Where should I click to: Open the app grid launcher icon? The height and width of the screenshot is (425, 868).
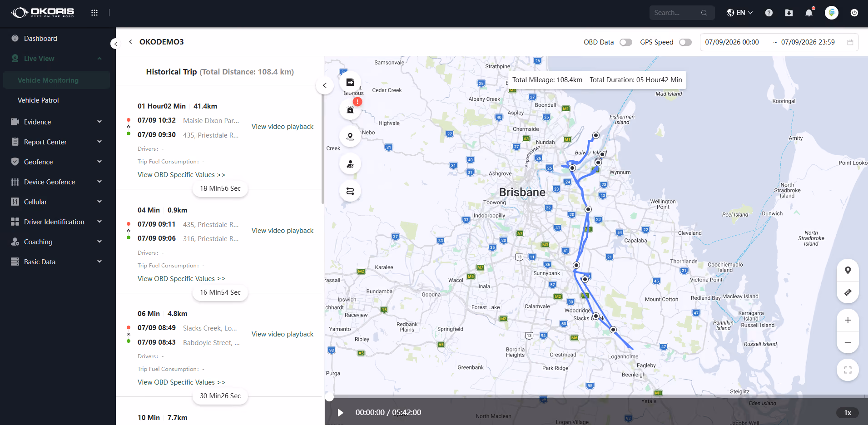94,13
